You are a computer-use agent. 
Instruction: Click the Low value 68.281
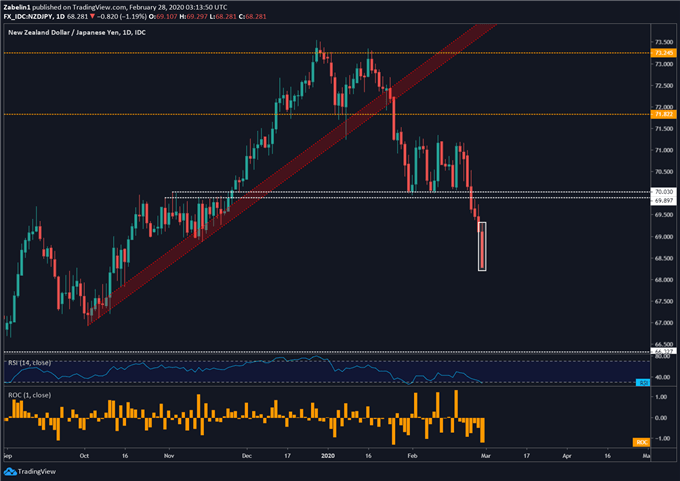(226, 16)
